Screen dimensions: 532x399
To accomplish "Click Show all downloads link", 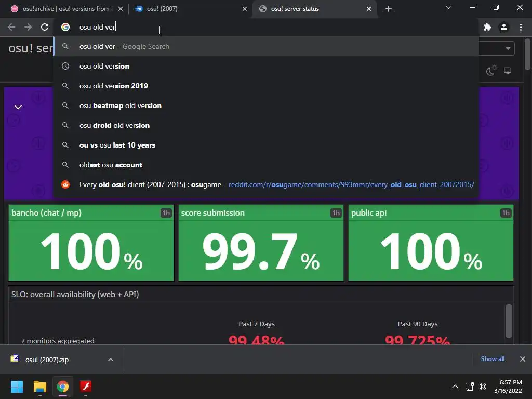I will 493,359.
